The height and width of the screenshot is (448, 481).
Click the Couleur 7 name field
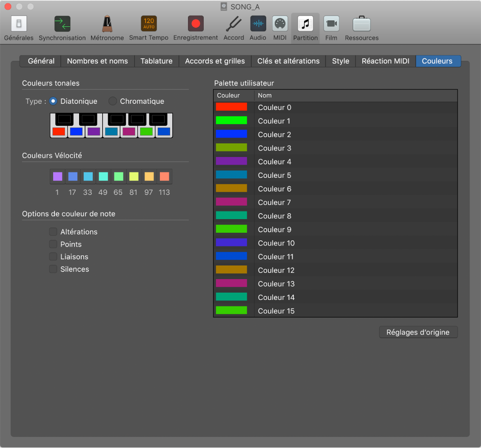(275, 203)
